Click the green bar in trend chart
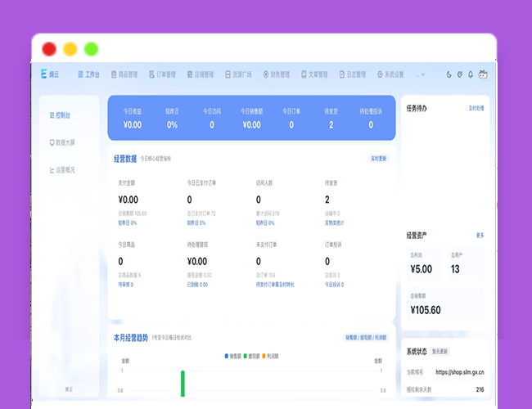Image resolution: width=532 pixels, height=409 pixels. [x=183, y=383]
